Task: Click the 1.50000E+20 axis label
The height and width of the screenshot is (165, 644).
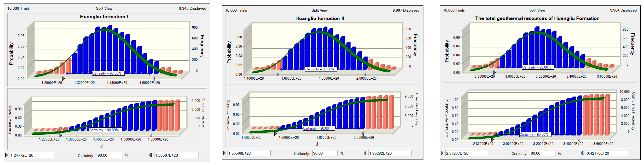Action: tap(131, 139)
